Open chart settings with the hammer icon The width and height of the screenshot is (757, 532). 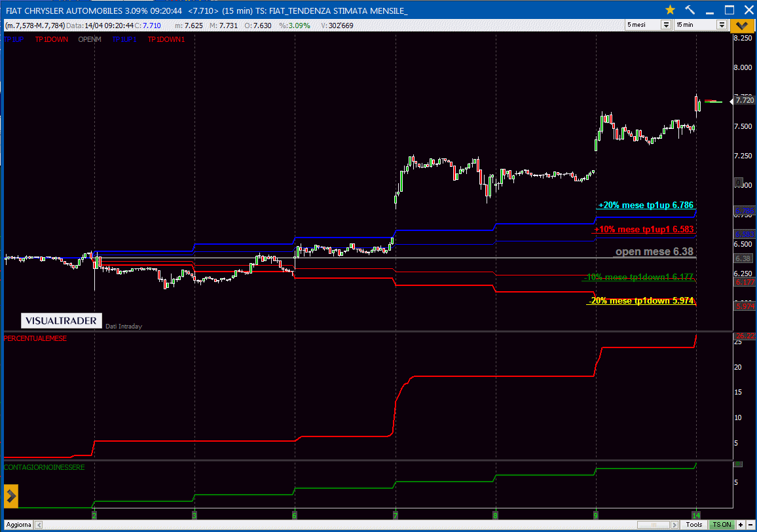point(690,10)
